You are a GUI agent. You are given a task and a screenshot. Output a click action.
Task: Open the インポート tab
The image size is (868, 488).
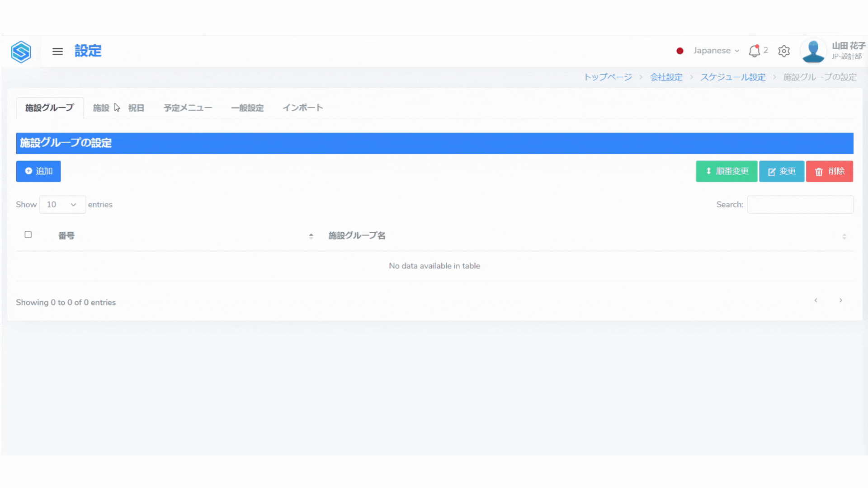[x=302, y=108]
